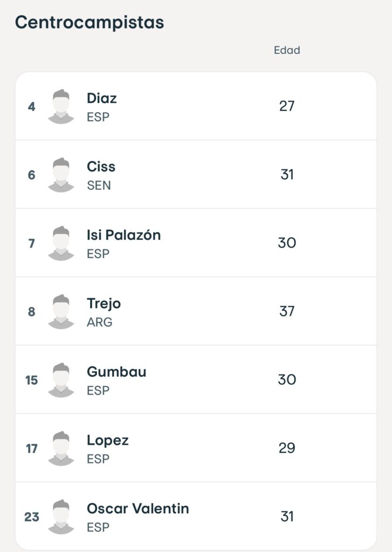Viewport: 392px width, 552px height.
Task: Click the Edad column header
Action: pos(287,50)
